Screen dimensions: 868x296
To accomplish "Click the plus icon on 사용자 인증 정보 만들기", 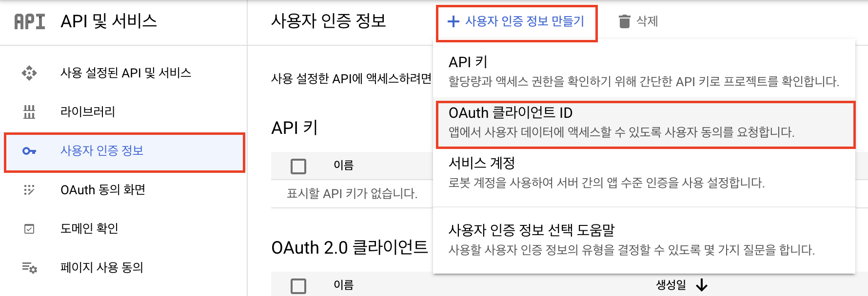I will tap(454, 21).
